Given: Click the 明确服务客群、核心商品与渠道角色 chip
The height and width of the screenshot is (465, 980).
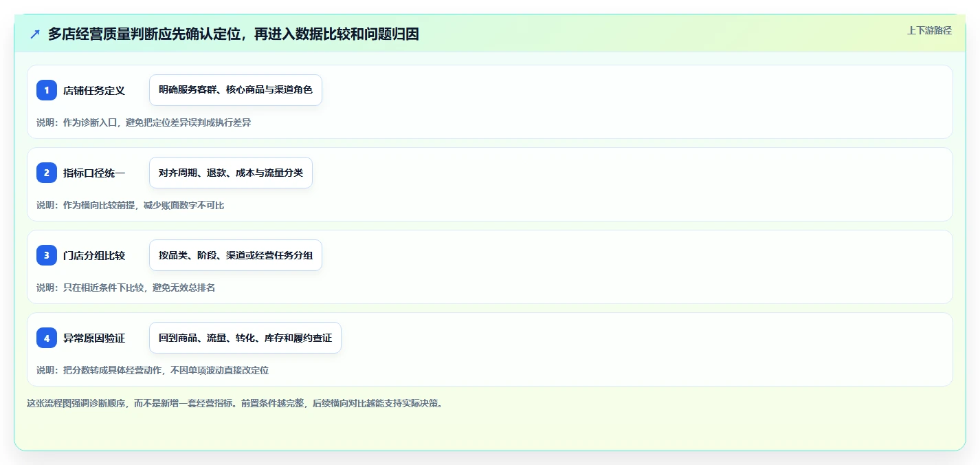Looking at the screenshot, I should tap(236, 90).
